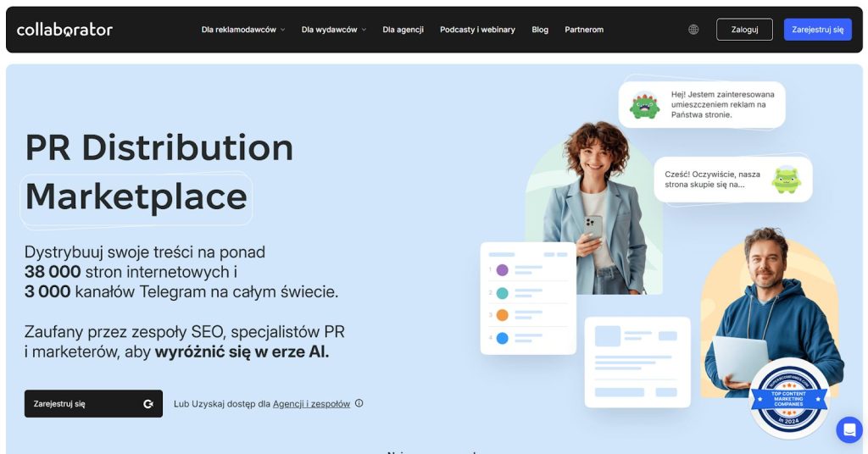Click the 'Marketplace' heading text
This screenshot has height=454, width=868.
click(x=136, y=197)
